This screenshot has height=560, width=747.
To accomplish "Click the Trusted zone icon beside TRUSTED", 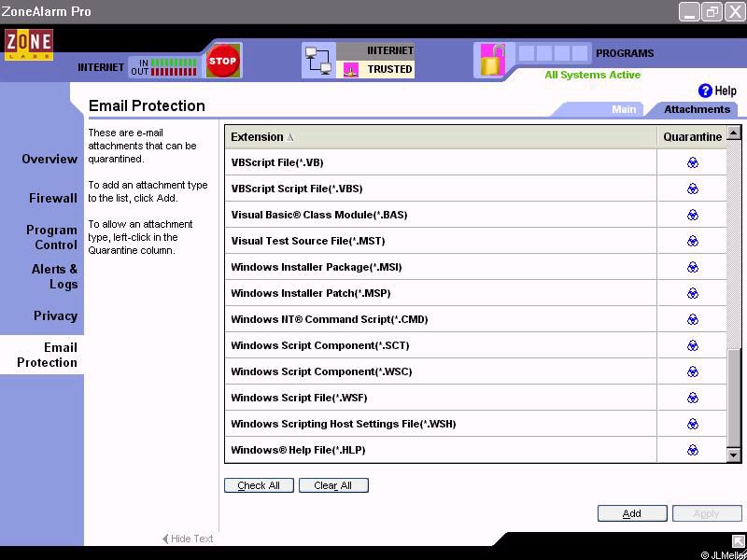I will [x=351, y=70].
